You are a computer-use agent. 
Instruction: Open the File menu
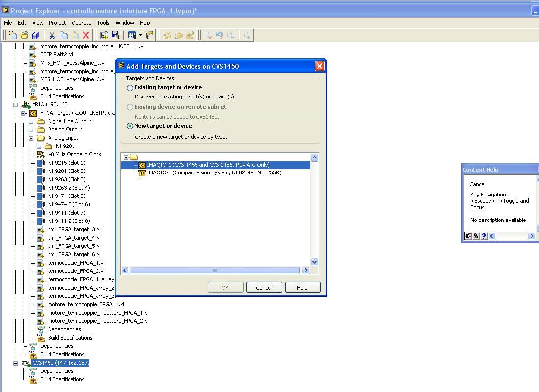point(8,23)
